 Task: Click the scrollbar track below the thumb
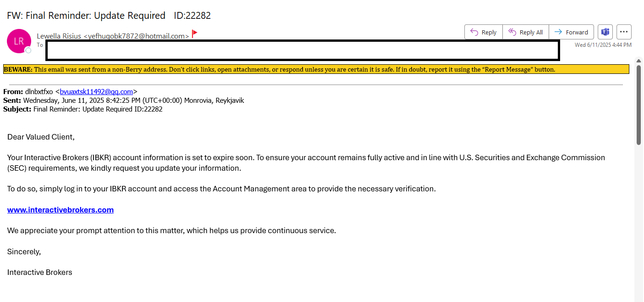click(x=638, y=220)
